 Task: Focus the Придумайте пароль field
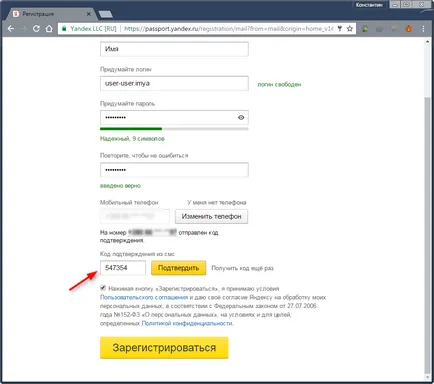click(x=174, y=117)
